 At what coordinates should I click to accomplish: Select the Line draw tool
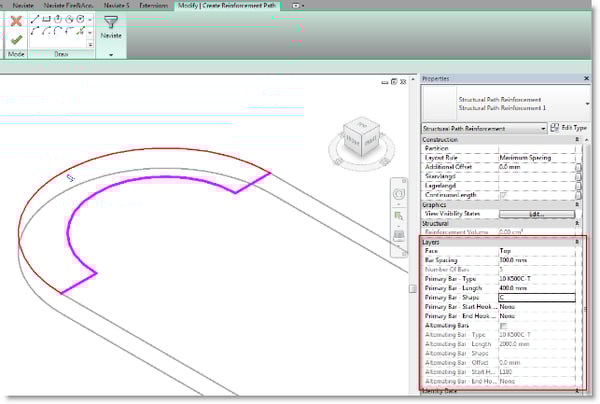pyautogui.click(x=35, y=19)
